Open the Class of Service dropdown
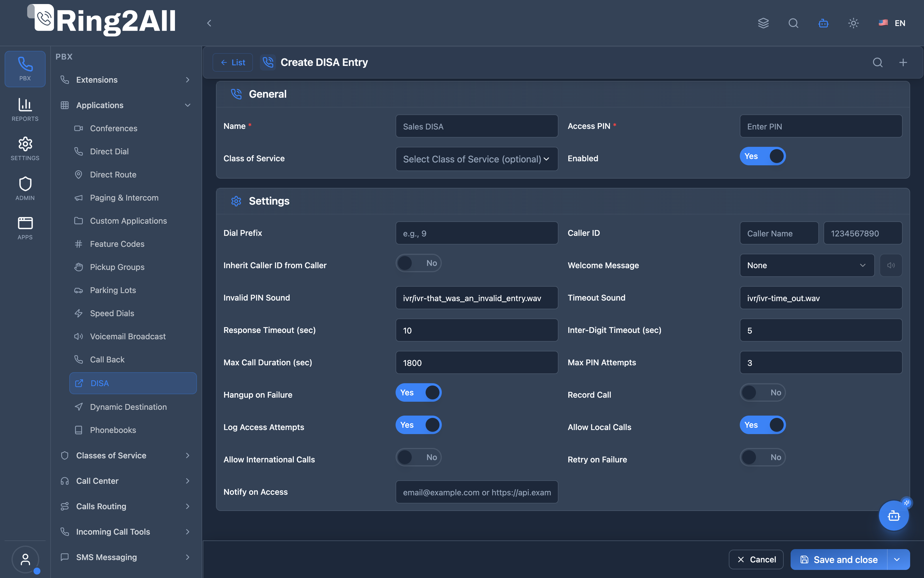 point(476,159)
